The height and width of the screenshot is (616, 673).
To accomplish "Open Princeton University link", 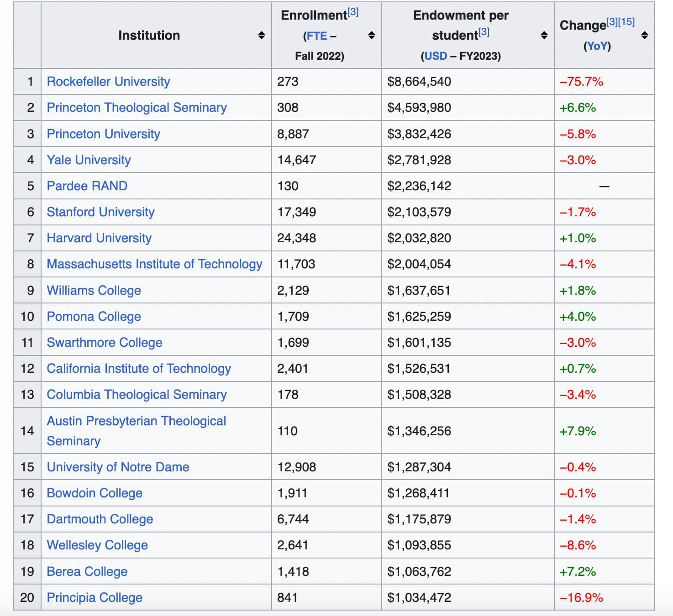I will [x=103, y=134].
